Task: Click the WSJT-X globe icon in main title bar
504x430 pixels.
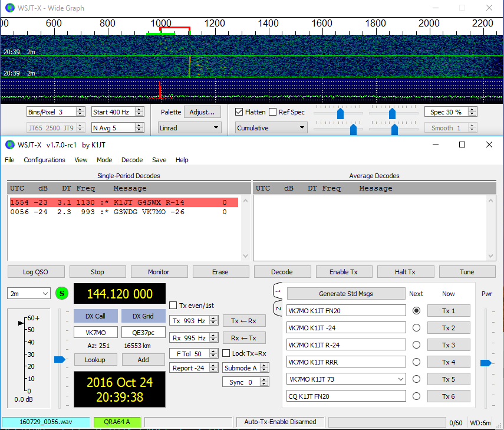Action: (x=10, y=145)
